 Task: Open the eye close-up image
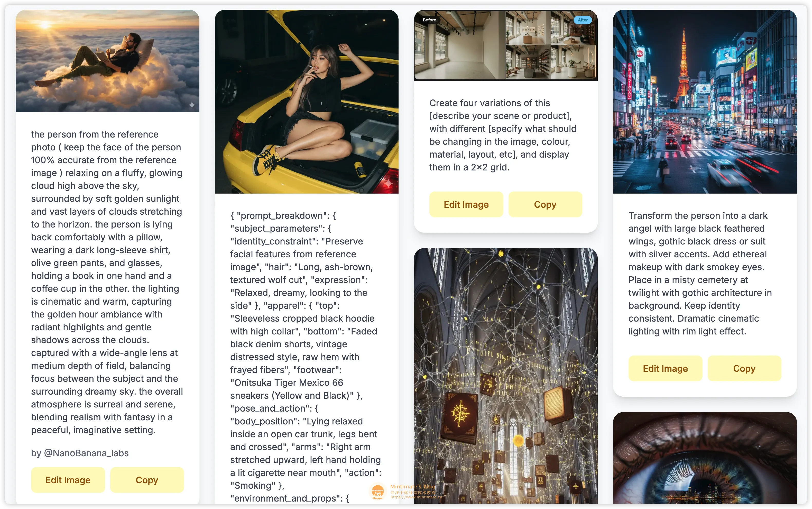[x=705, y=458]
